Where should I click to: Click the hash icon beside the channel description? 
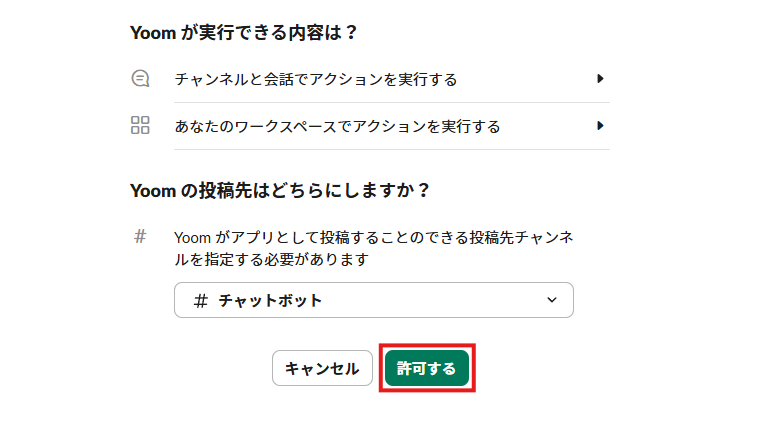pyautogui.click(x=140, y=237)
